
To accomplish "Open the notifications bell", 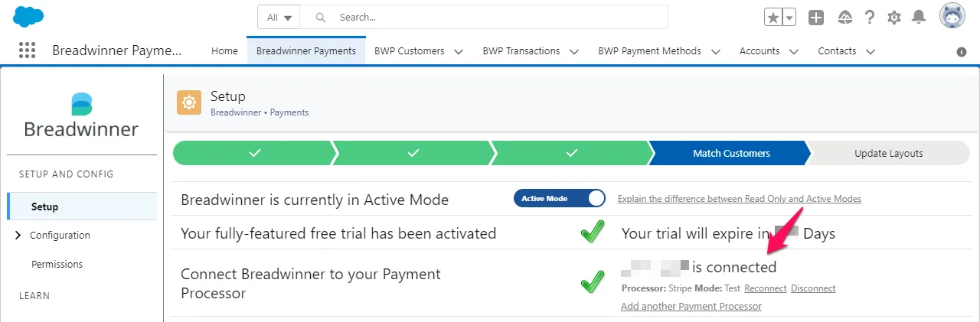I will (x=920, y=18).
